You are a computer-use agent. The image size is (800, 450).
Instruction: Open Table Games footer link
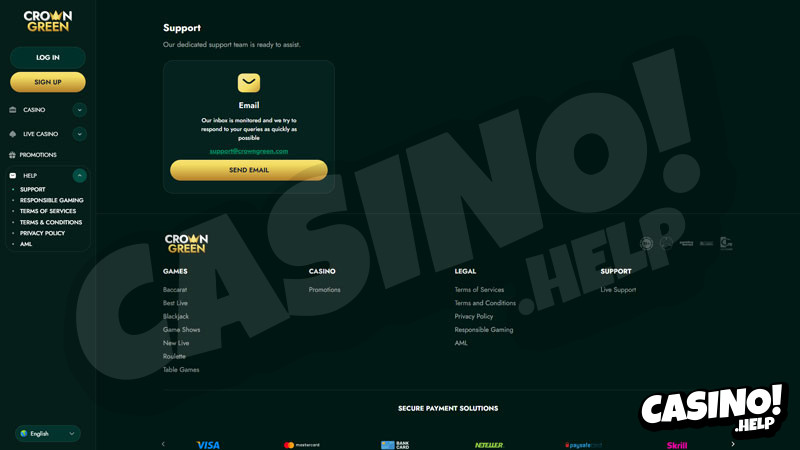tap(181, 369)
